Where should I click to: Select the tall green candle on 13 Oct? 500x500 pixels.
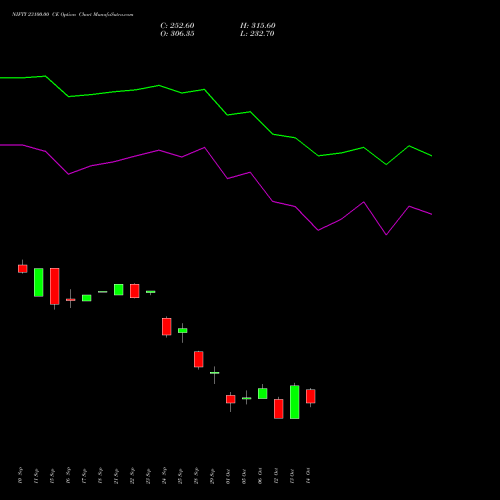pos(295,402)
